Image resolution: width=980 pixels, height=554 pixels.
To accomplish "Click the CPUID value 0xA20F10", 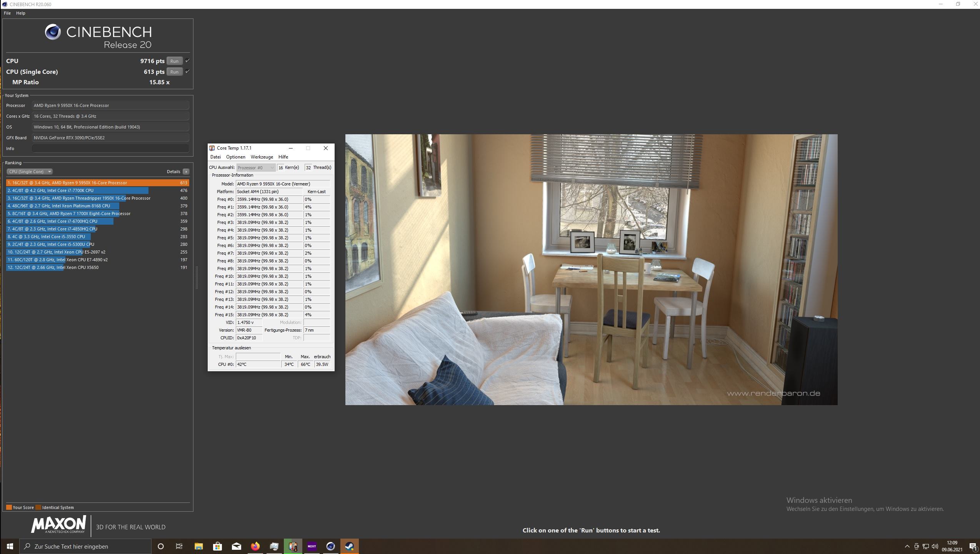I will click(x=249, y=338).
